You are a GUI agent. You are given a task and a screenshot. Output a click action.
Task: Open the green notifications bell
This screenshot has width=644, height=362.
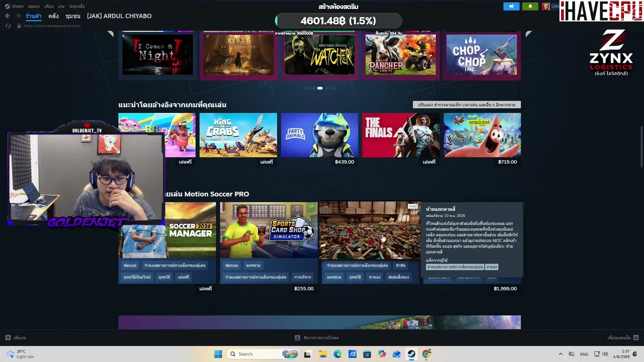(x=530, y=6)
